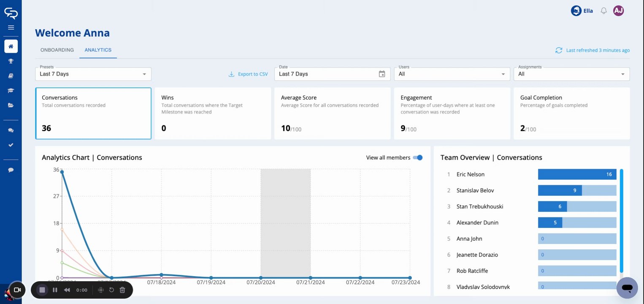Switch to the Onboarding tab

(57, 50)
